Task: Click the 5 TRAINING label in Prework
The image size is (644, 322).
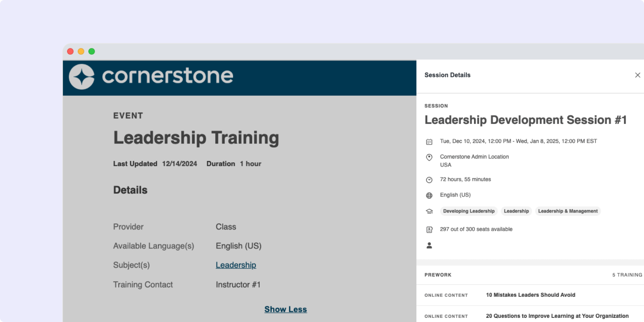Action: click(x=627, y=275)
